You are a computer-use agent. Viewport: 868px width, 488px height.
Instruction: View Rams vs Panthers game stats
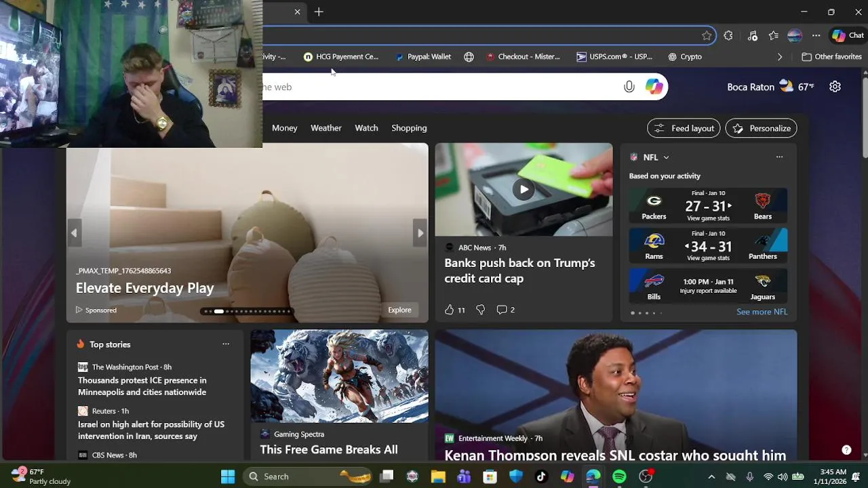coord(708,258)
